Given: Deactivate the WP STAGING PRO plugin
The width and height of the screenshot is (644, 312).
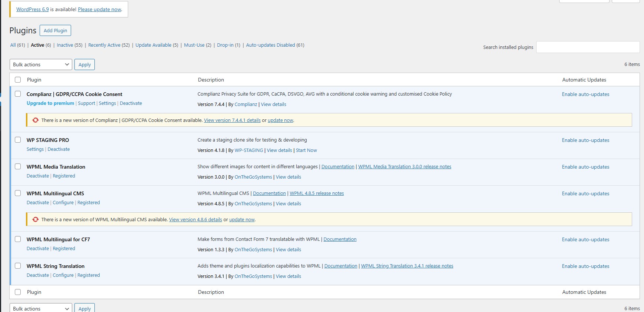Looking at the screenshot, I should coord(59,149).
